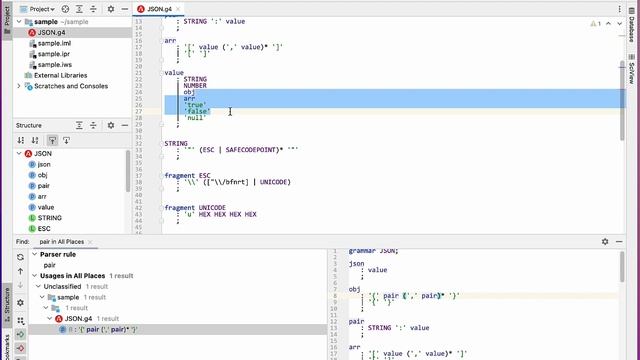Hide the Find tool window
This screenshot has height=360, width=640.
[619, 242]
